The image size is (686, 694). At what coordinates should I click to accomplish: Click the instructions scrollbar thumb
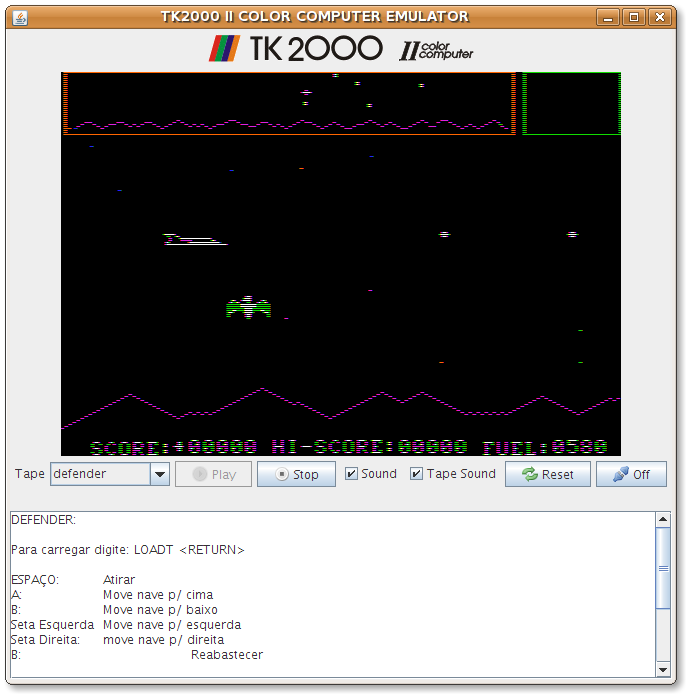coord(663,568)
